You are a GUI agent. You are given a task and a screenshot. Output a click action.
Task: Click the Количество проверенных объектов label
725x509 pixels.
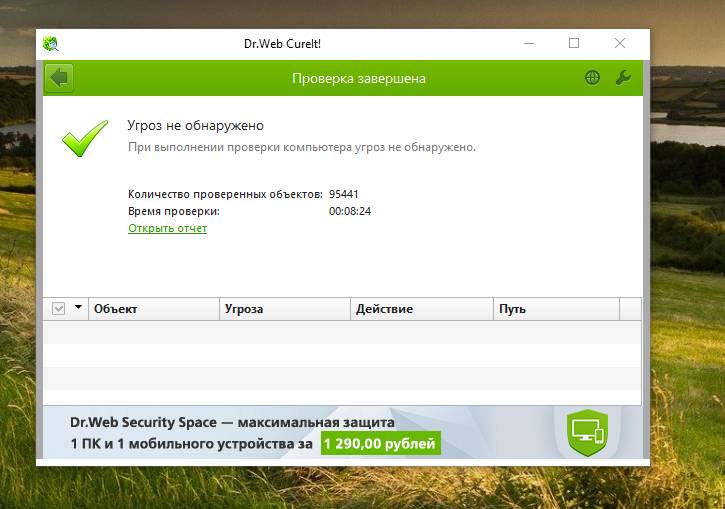point(225,194)
